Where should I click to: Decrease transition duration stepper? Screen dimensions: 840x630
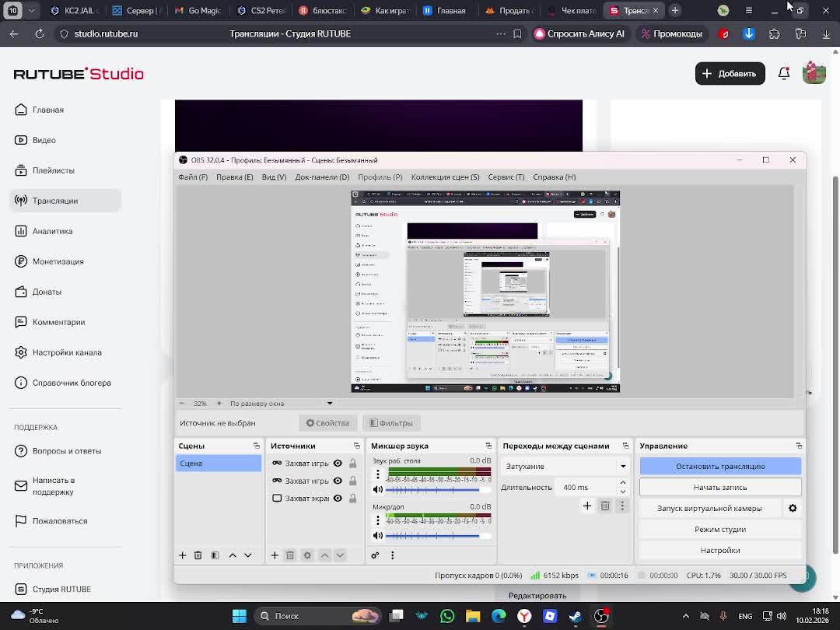[x=623, y=492]
